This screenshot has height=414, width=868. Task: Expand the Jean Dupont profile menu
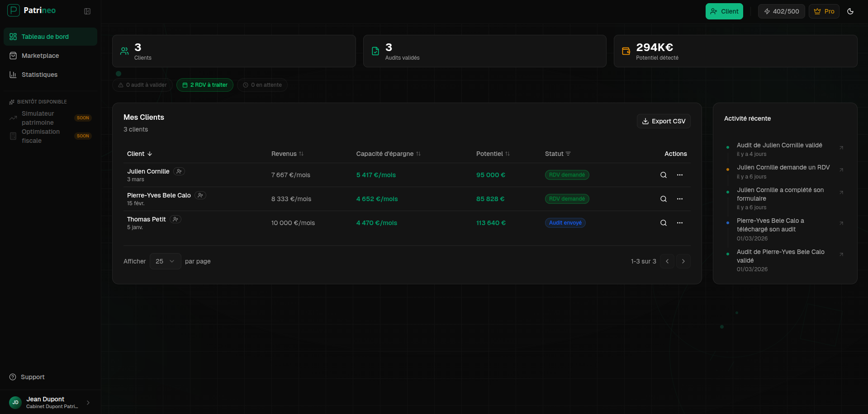click(50, 402)
